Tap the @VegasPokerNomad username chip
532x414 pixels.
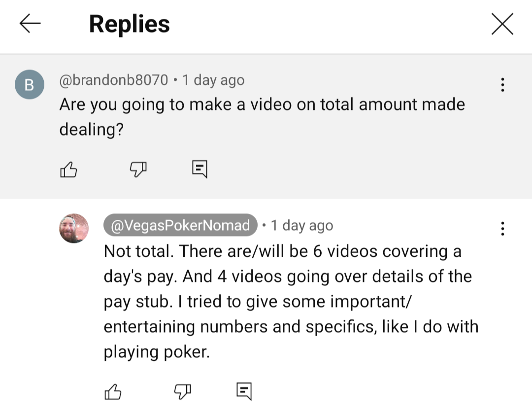pos(180,225)
